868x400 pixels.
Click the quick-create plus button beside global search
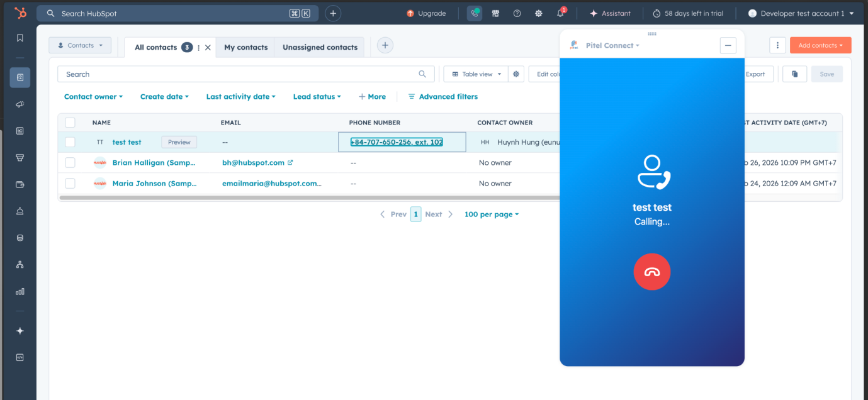click(333, 13)
